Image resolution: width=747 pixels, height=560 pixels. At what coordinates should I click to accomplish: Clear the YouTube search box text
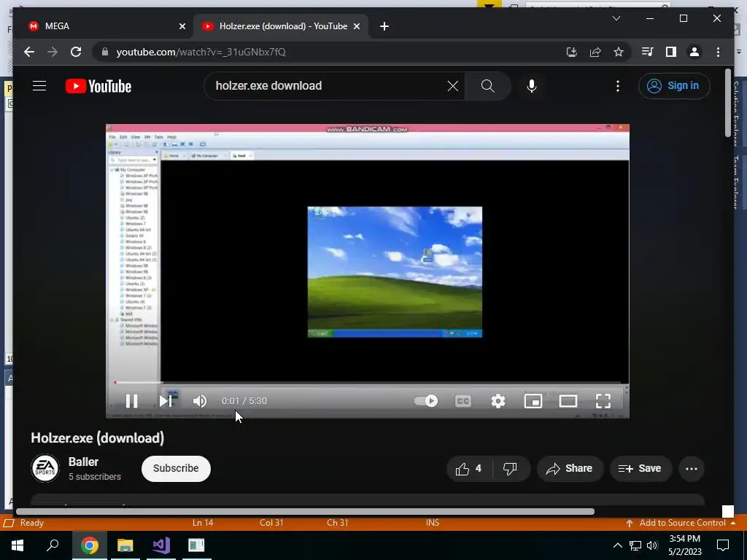452,86
